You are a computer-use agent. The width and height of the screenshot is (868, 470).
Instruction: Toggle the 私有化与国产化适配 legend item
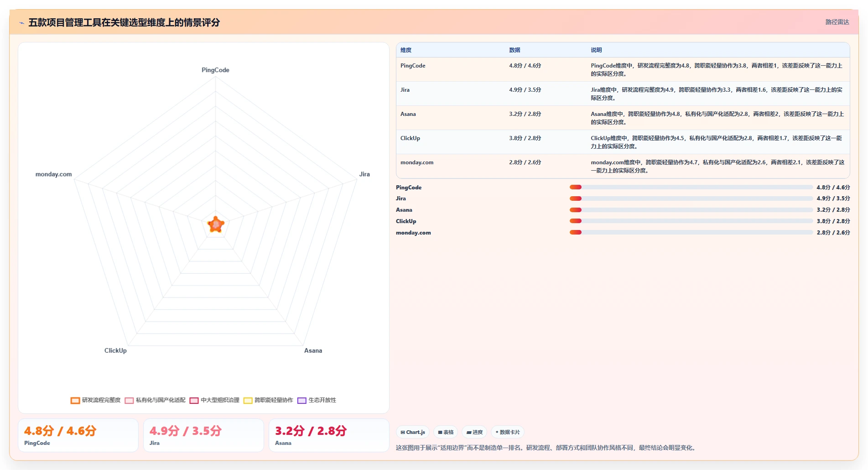[155, 400]
